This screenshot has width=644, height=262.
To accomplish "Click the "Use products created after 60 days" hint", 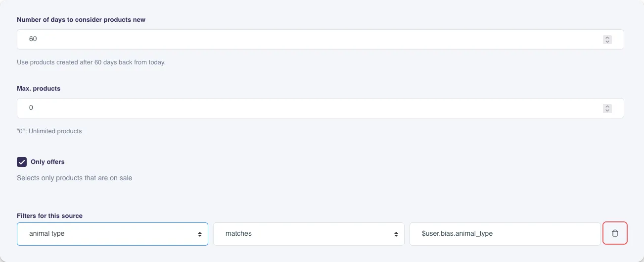I will click(91, 62).
